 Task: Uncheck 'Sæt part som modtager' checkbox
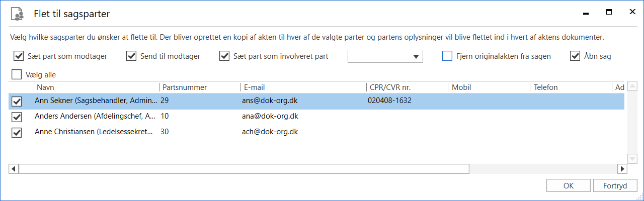coord(19,56)
